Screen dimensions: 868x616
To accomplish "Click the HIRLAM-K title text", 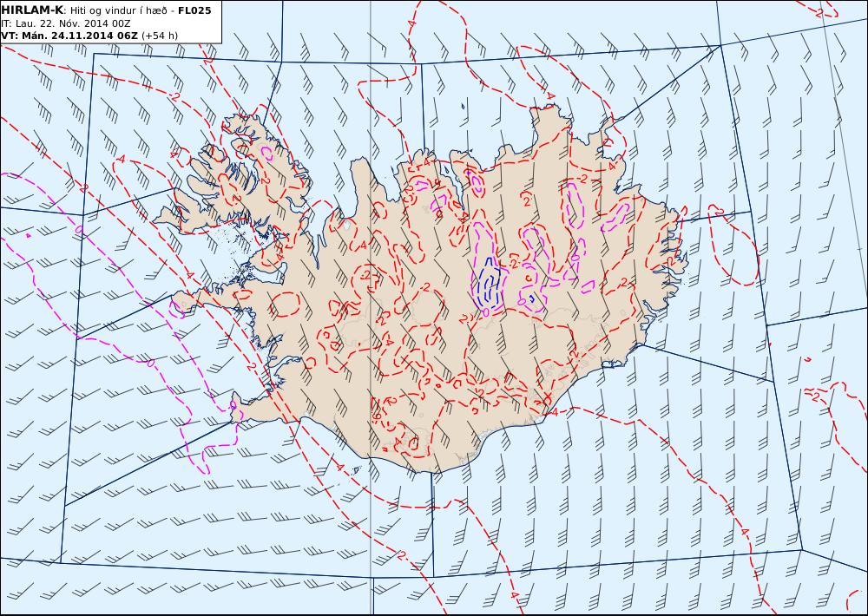I will [x=33, y=10].
